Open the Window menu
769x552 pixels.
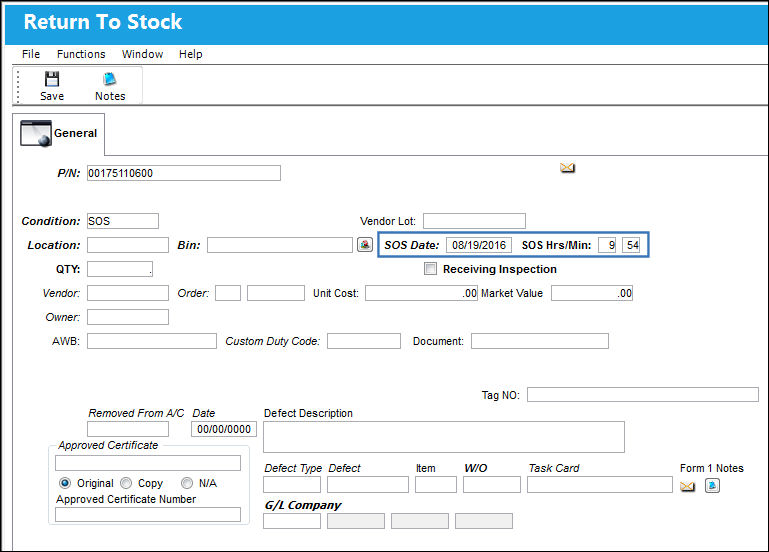point(142,54)
